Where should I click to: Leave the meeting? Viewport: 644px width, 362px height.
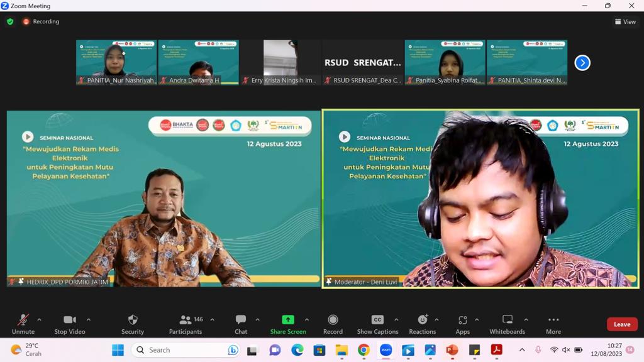point(622,324)
